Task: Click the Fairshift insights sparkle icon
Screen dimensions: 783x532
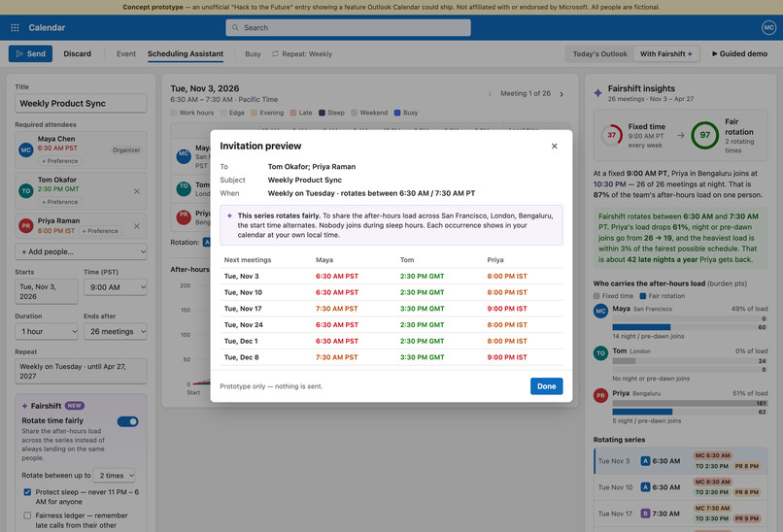Action: (x=597, y=93)
